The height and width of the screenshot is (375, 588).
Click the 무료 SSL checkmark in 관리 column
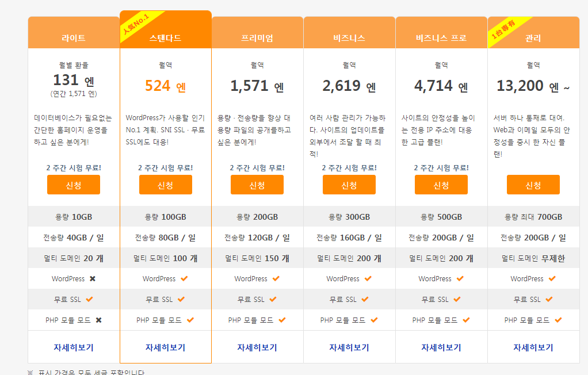[549, 300]
